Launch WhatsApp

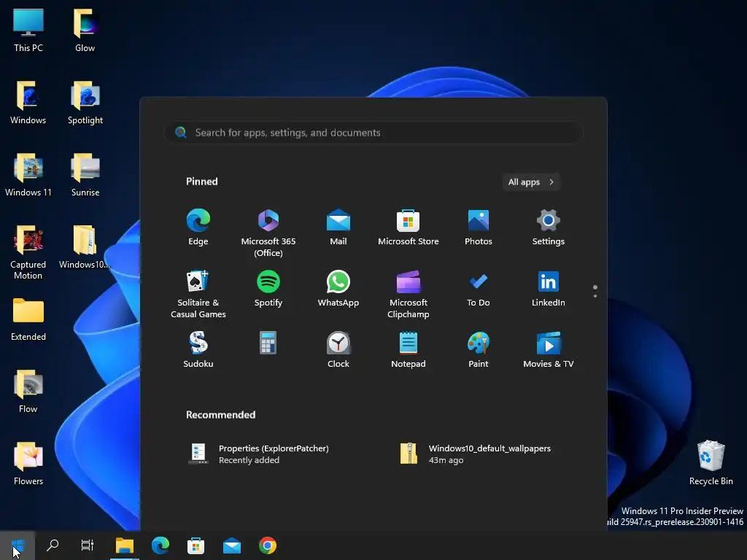338,289
